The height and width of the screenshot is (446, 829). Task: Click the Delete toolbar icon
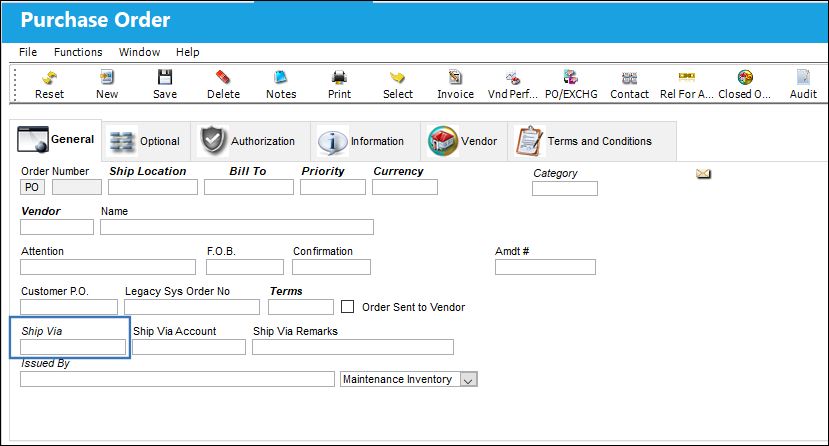click(x=223, y=85)
